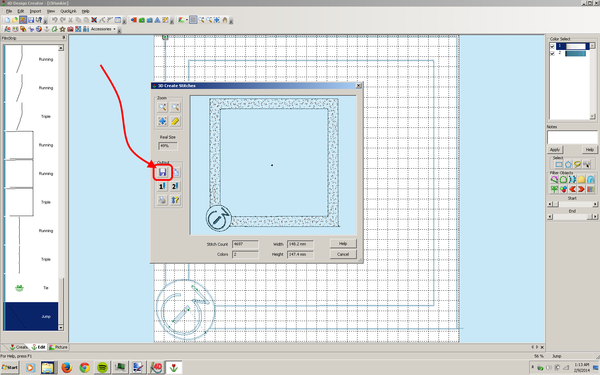Click the yellow dome filter objects icon

pyautogui.click(x=582, y=179)
